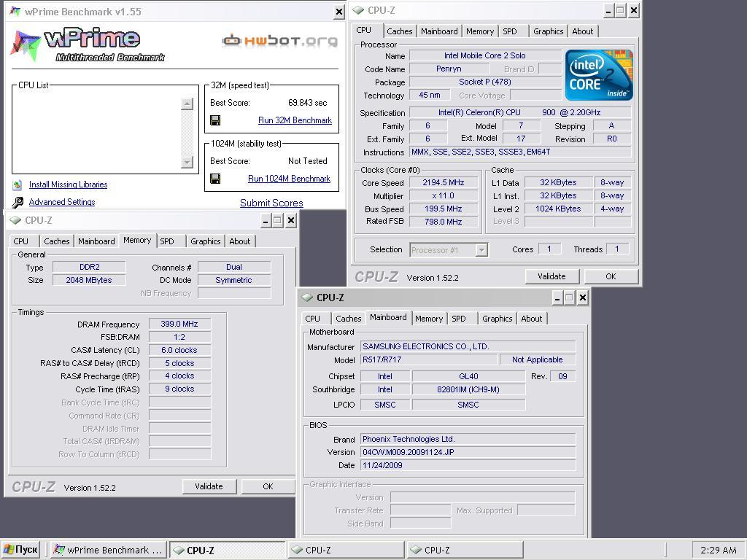Click OK in the Memory window
Image resolution: width=747 pixels, height=560 pixels.
(x=268, y=486)
